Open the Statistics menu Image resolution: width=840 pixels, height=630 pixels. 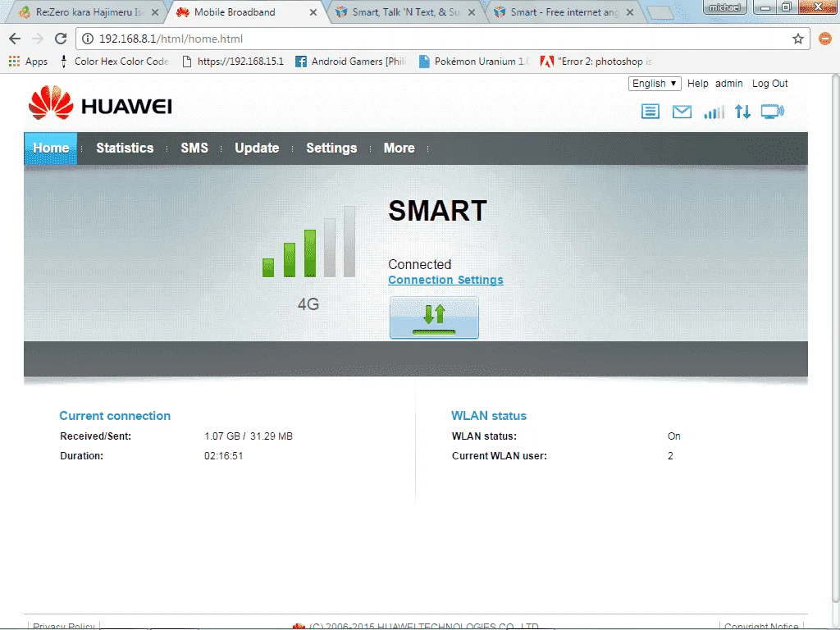click(x=125, y=148)
